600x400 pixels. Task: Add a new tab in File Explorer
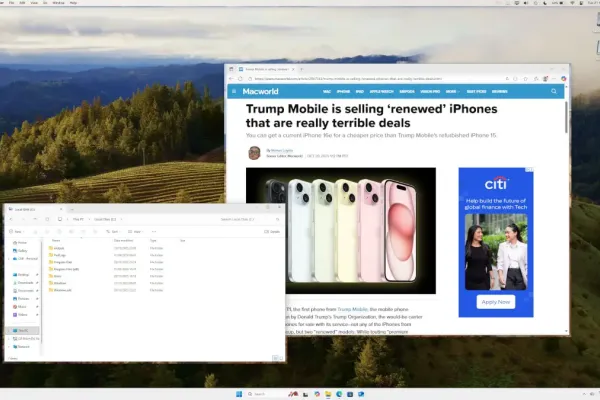tap(72, 209)
